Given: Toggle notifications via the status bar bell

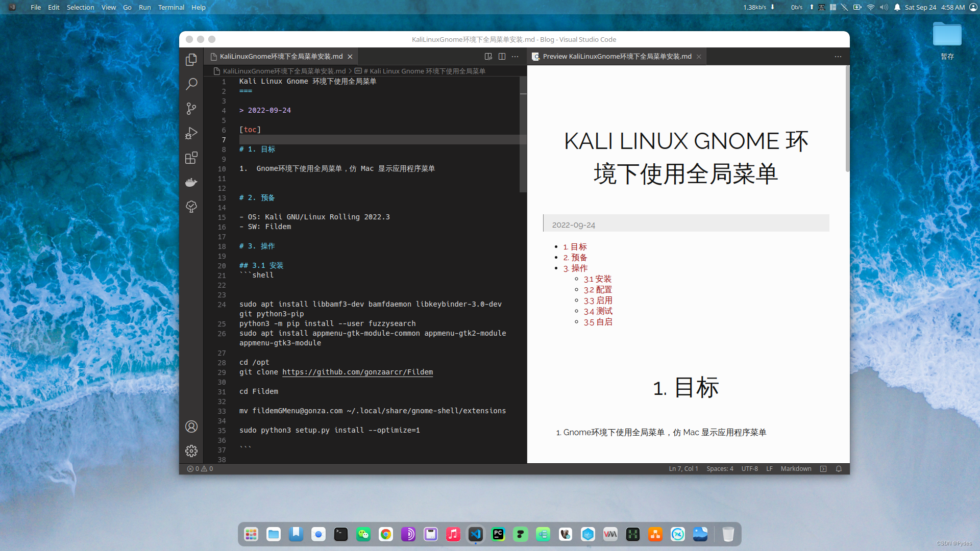Looking at the screenshot, I should (839, 468).
